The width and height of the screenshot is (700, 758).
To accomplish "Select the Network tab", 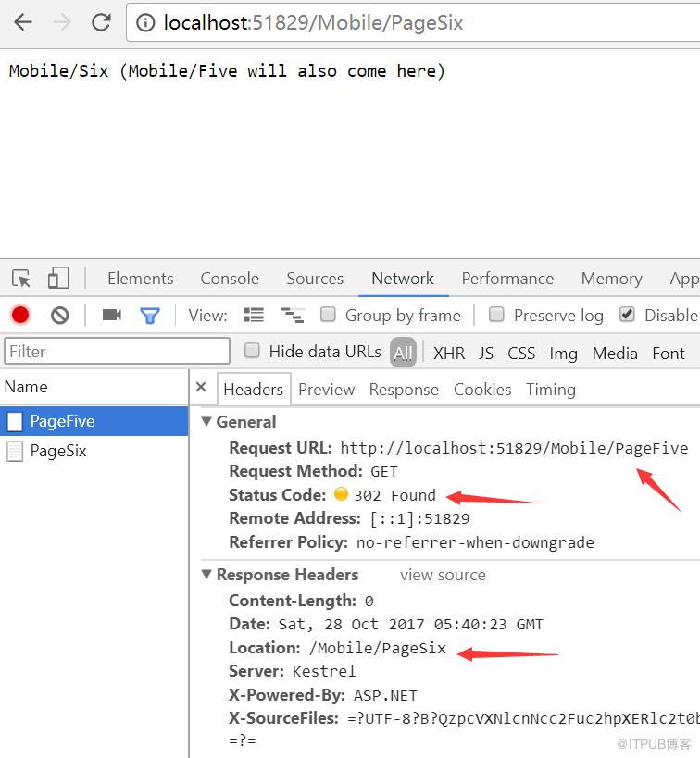I will click(403, 279).
